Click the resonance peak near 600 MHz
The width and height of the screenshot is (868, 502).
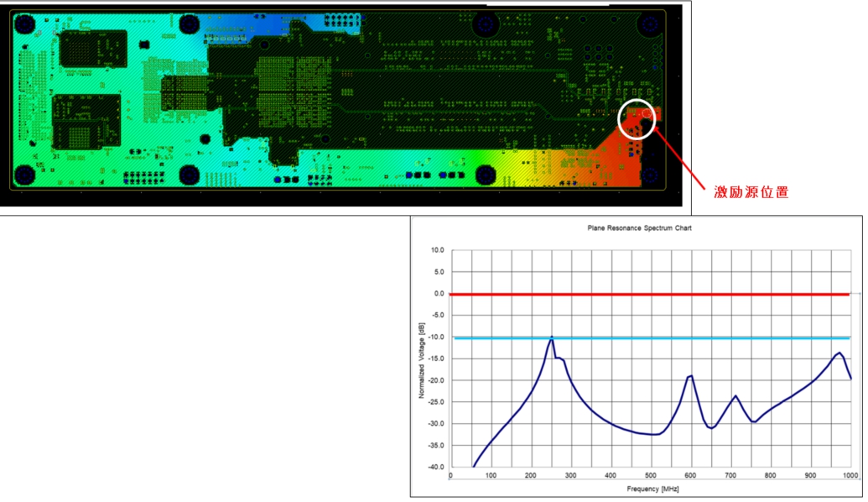[x=690, y=376]
